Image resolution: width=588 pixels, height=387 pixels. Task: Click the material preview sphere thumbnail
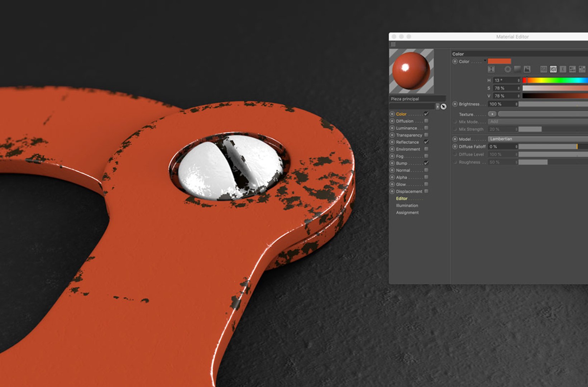[411, 71]
